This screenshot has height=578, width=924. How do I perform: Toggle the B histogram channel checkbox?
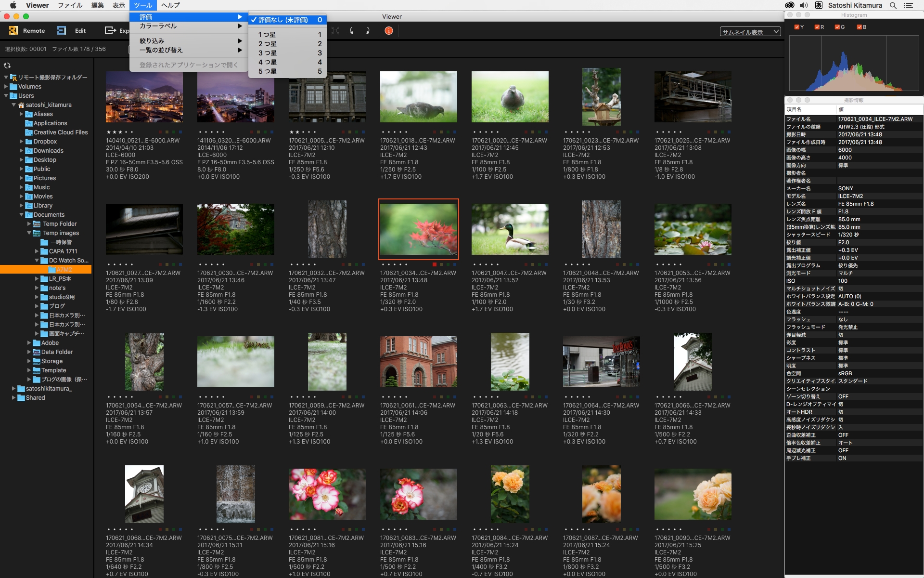[860, 27]
